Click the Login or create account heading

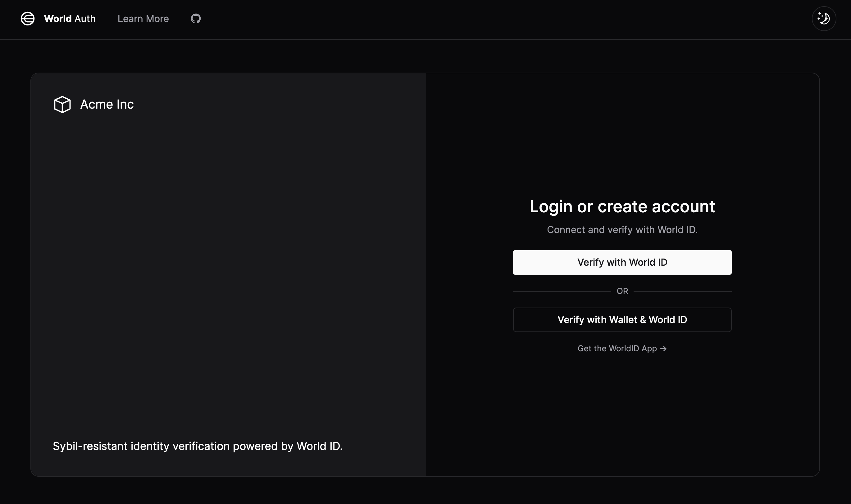(x=622, y=206)
